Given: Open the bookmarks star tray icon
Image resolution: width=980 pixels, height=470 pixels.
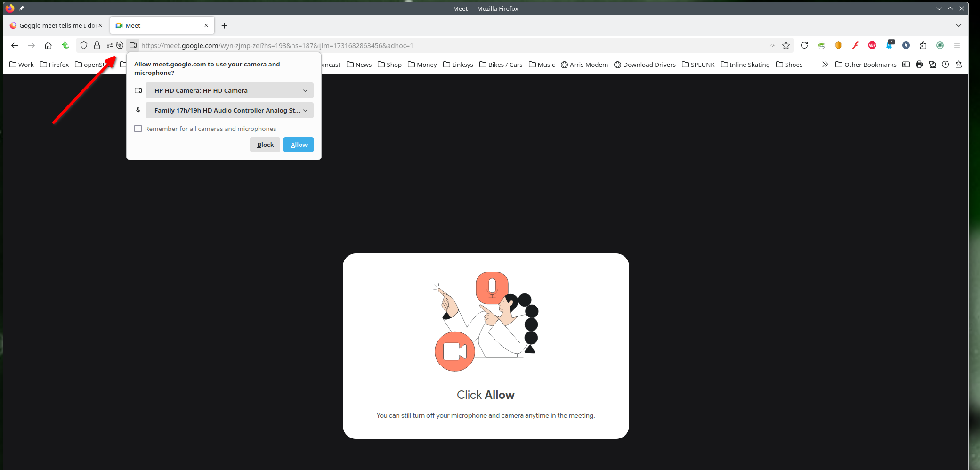Looking at the screenshot, I should (958, 65).
